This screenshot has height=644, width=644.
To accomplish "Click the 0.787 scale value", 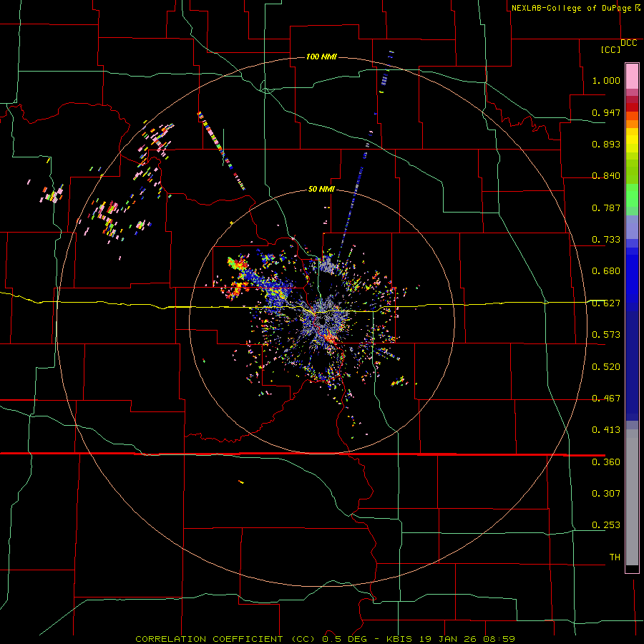I will pyautogui.click(x=606, y=208).
